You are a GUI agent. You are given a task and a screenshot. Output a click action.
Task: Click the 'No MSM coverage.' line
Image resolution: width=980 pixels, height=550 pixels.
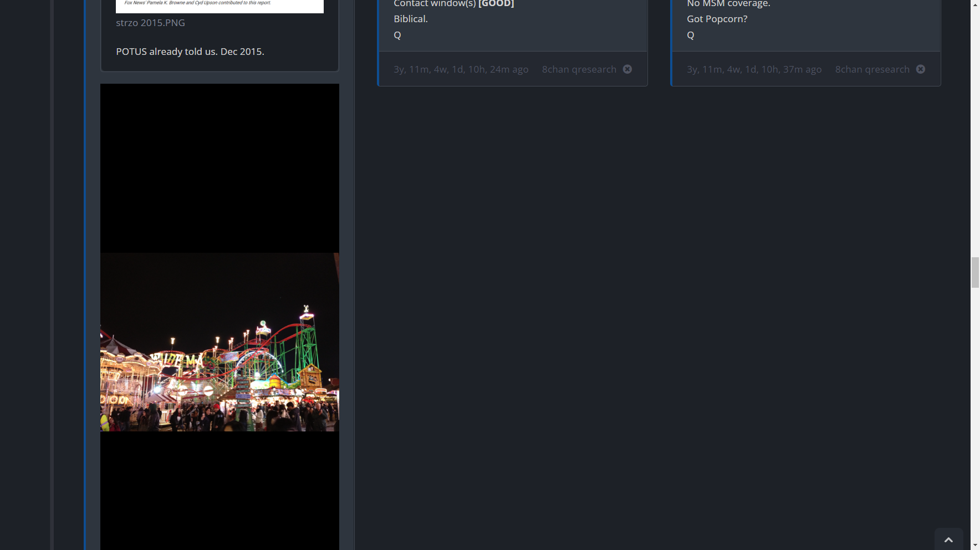[728, 4]
